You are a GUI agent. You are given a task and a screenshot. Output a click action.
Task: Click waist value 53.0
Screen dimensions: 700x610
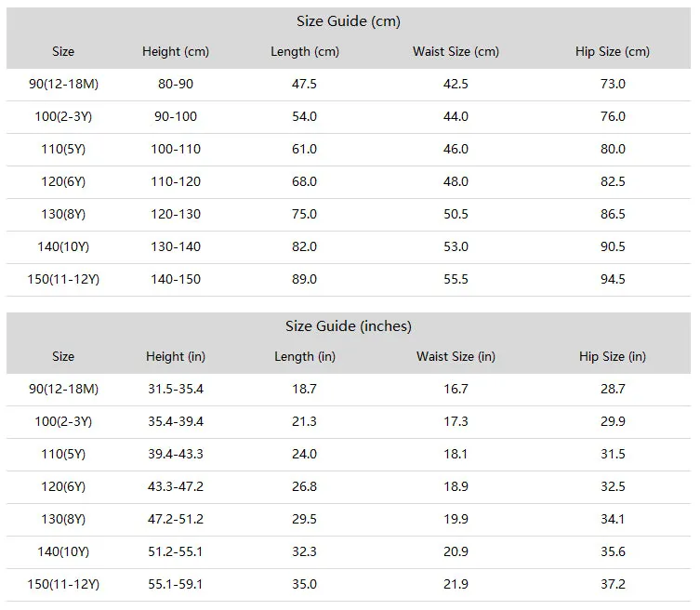(x=456, y=247)
